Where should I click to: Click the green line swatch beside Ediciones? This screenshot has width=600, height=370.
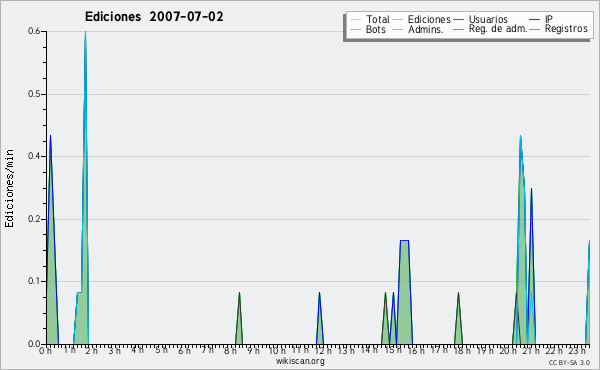[398, 20]
